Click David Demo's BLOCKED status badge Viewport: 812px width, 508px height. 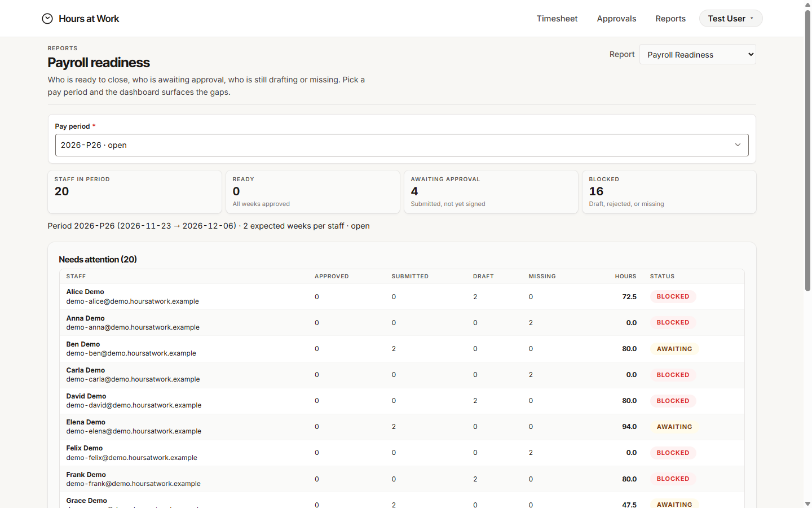click(673, 401)
